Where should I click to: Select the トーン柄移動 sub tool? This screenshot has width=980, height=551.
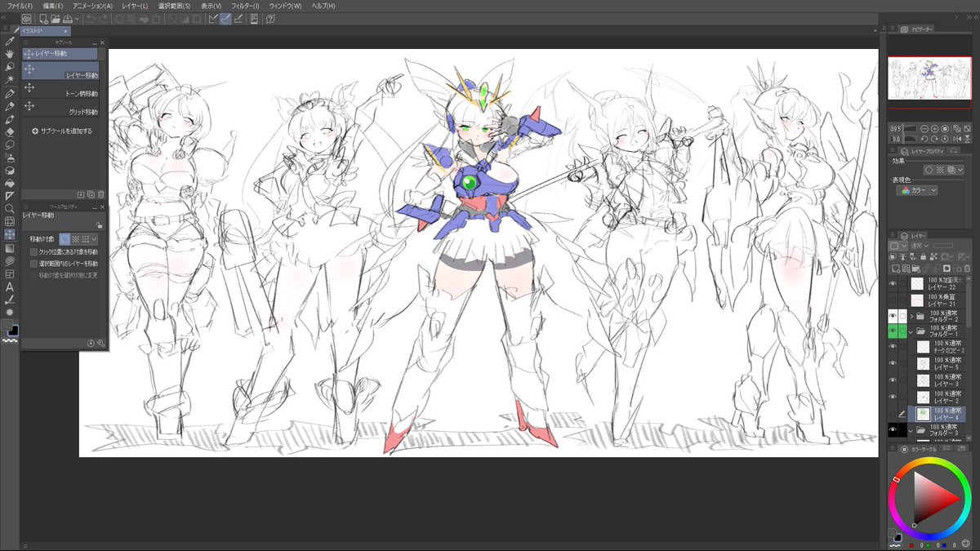coord(61,91)
